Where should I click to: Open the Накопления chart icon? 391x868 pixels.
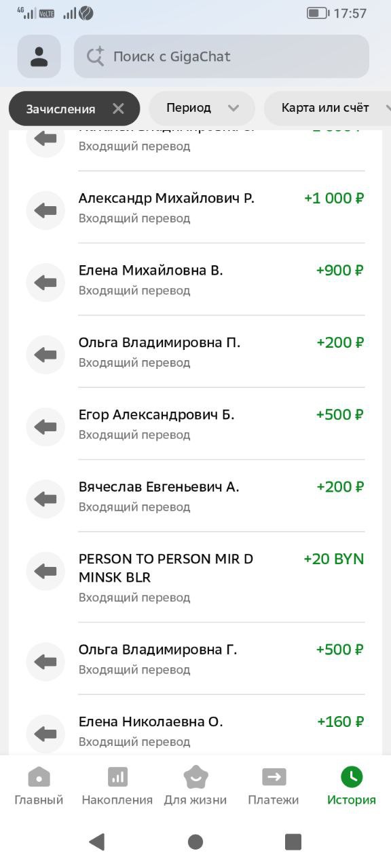[117, 777]
